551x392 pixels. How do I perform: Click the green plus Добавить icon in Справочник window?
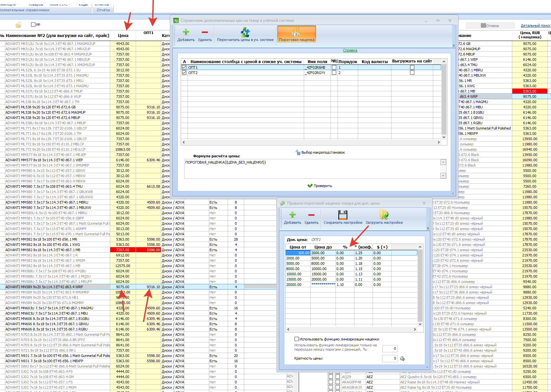pos(186,32)
